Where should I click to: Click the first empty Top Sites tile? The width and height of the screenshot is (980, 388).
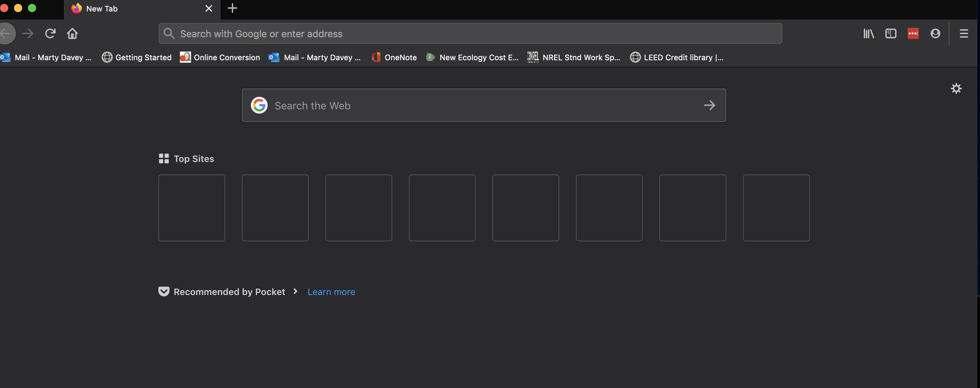[x=191, y=208]
